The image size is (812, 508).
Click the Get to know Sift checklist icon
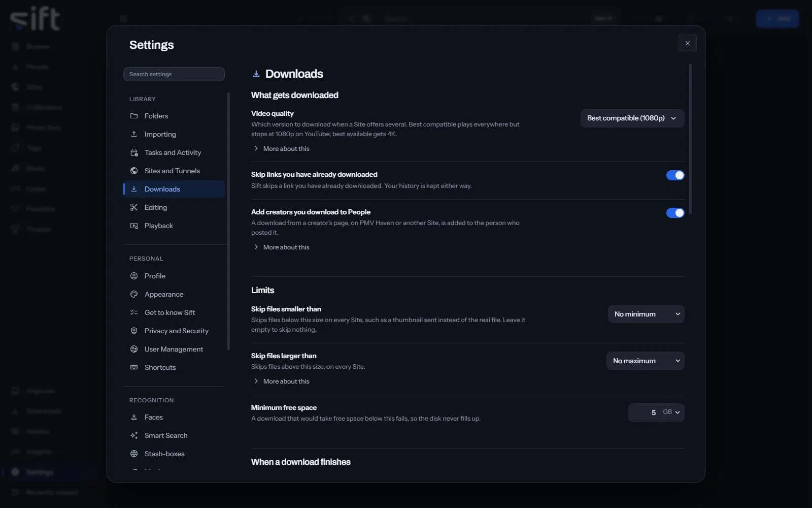click(134, 312)
